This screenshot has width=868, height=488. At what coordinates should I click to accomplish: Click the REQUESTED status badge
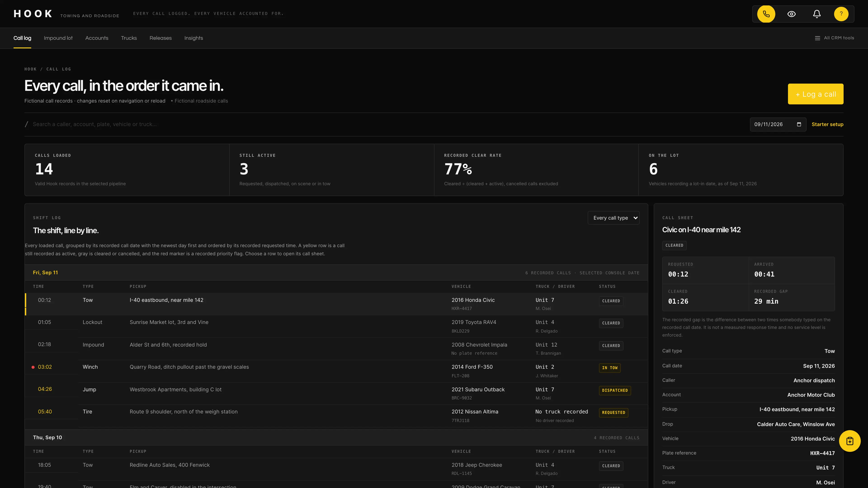[613, 413]
